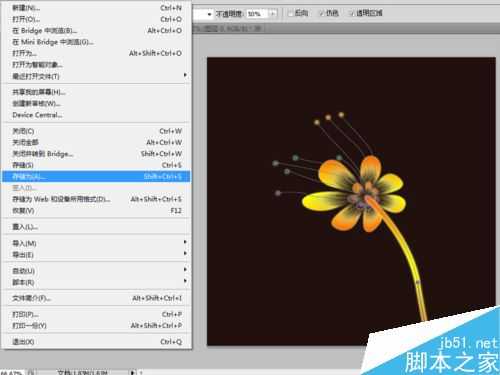Image resolution: width=500 pixels, height=375 pixels.
Task: Choose Save As with Shift+Ctrl+S shortcut
Action: (97, 176)
